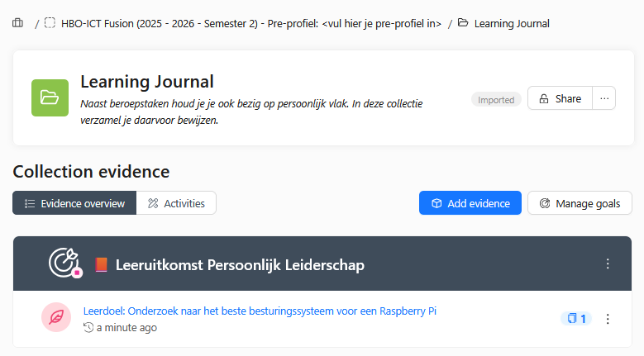
Task: Select the Learning Journal title text
Action: [147, 82]
